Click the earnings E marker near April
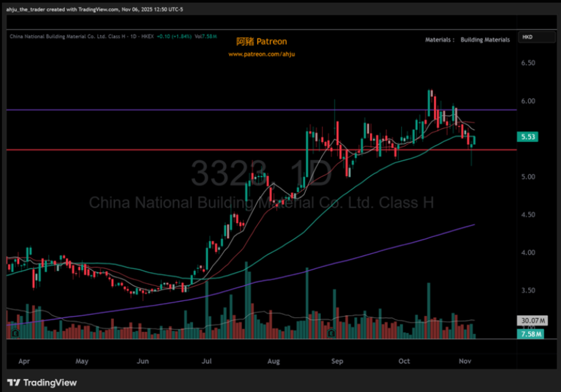This screenshot has width=561, height=392. (x=15, y=333)
